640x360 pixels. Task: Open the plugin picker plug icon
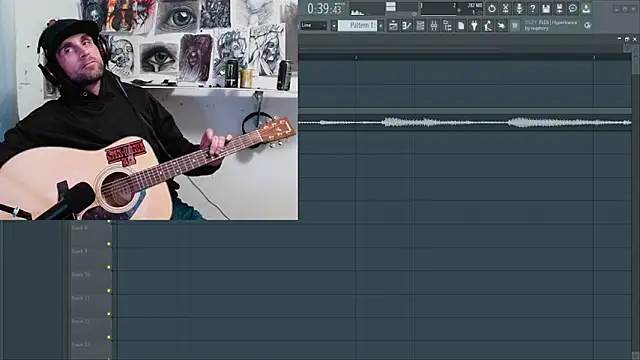tap(474, 26)
